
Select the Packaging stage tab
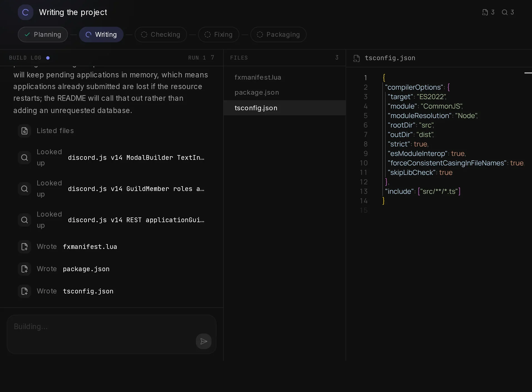point(279,35)
